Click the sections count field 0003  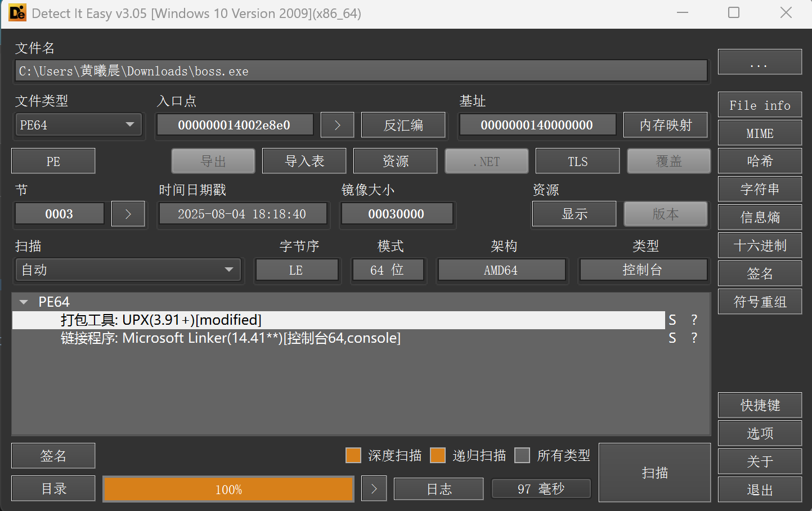[59, 214]
